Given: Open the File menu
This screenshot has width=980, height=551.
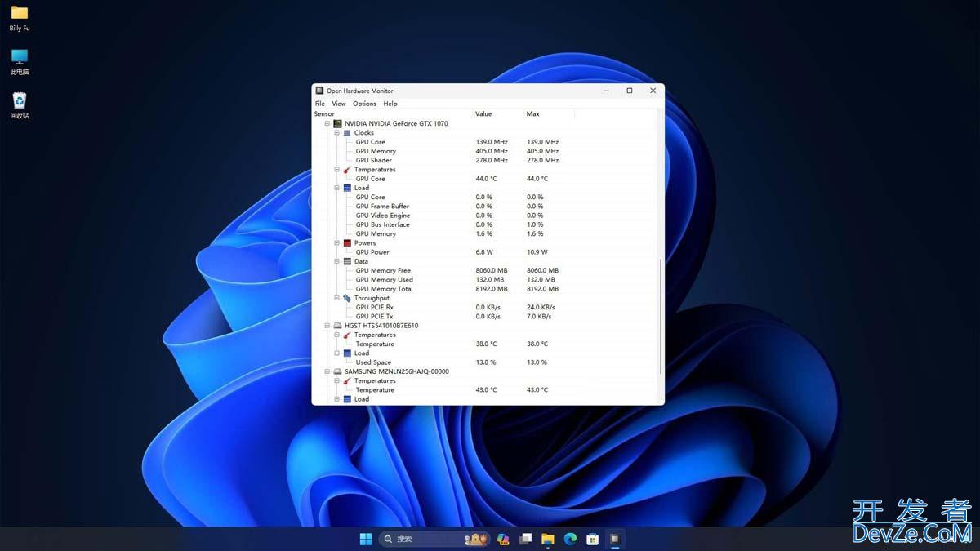Looking at the screenshot, I should pyautogui.click(x=320, y=104).
